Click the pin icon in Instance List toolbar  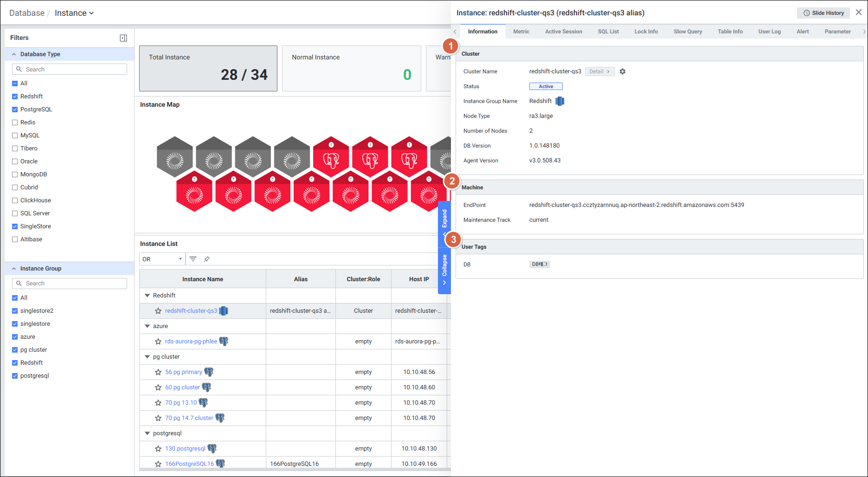(x=207, y=259)
